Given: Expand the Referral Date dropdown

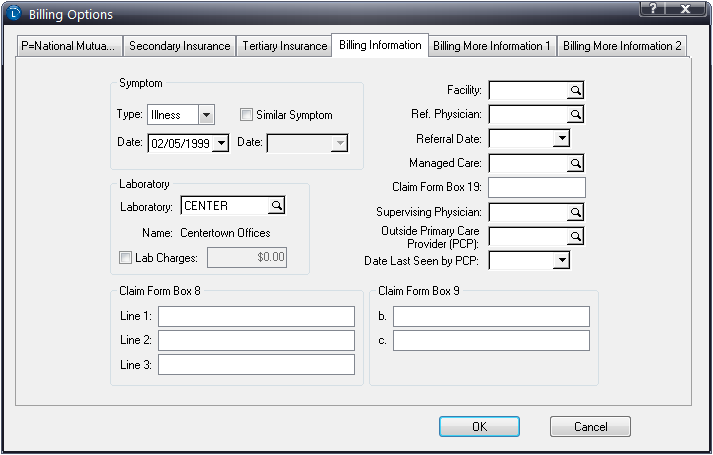Looking at the screenshot, I should point(562,138).
